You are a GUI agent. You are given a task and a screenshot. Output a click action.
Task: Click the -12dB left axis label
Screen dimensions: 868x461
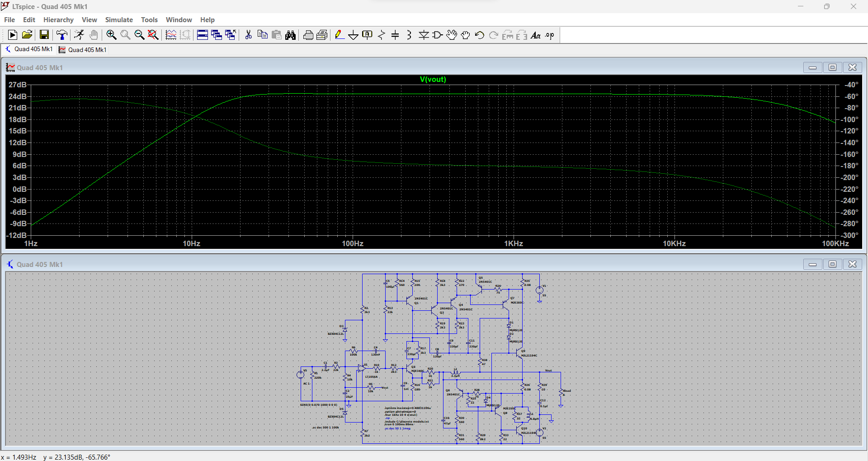click(16, 235)
